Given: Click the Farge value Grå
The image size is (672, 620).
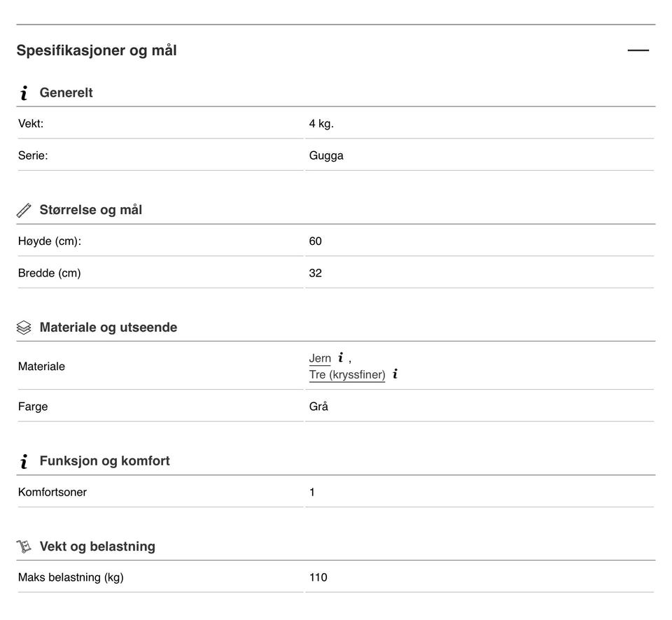Looking at the screenshot, I should click(x=318, y=407).
